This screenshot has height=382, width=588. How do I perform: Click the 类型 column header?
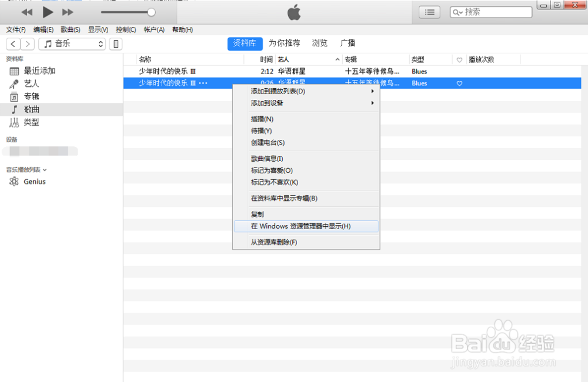431,59
